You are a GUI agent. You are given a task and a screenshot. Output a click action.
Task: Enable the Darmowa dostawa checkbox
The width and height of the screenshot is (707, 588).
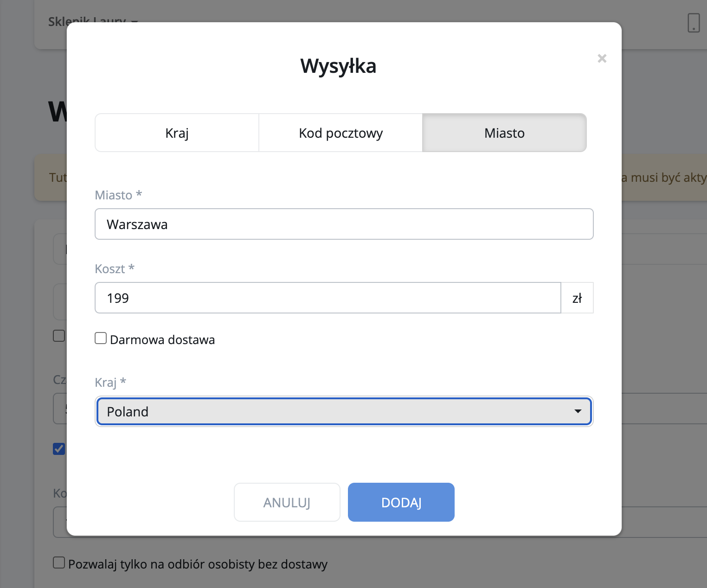point(101,339)
